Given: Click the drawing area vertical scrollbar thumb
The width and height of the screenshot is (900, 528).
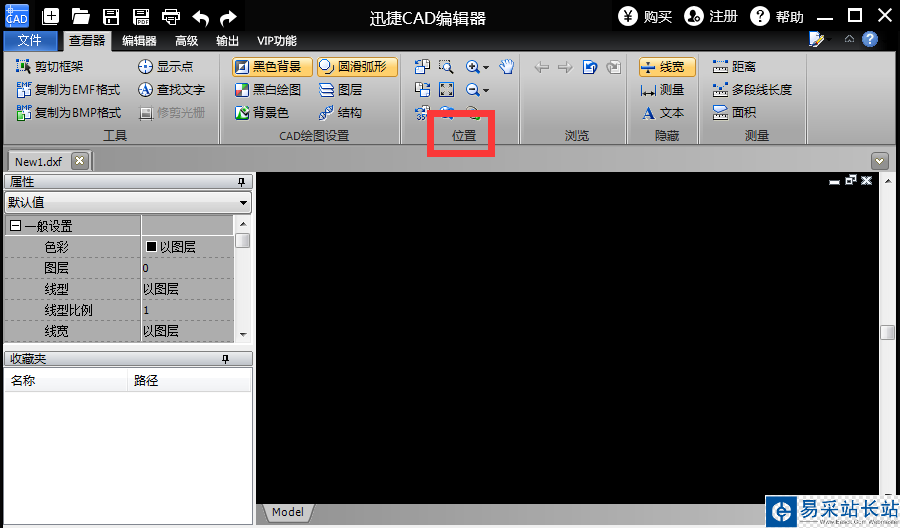Looking at the screenshot, I should [x=888, y=332].
